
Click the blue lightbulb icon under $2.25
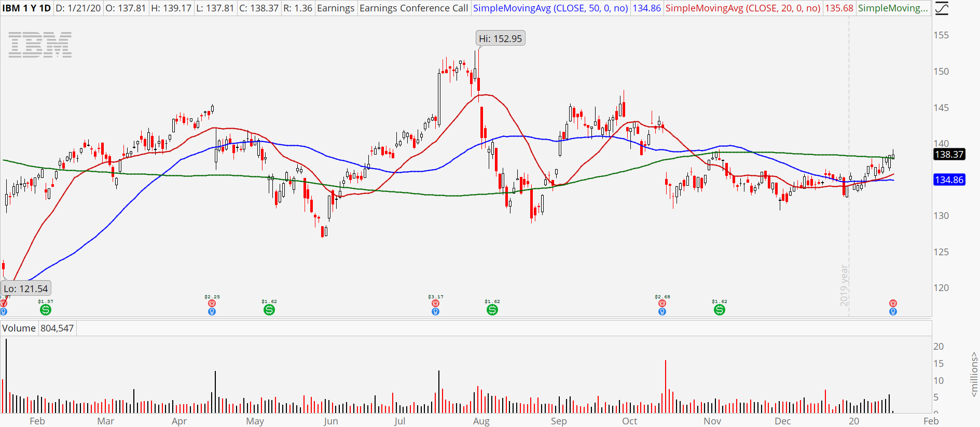212,311
